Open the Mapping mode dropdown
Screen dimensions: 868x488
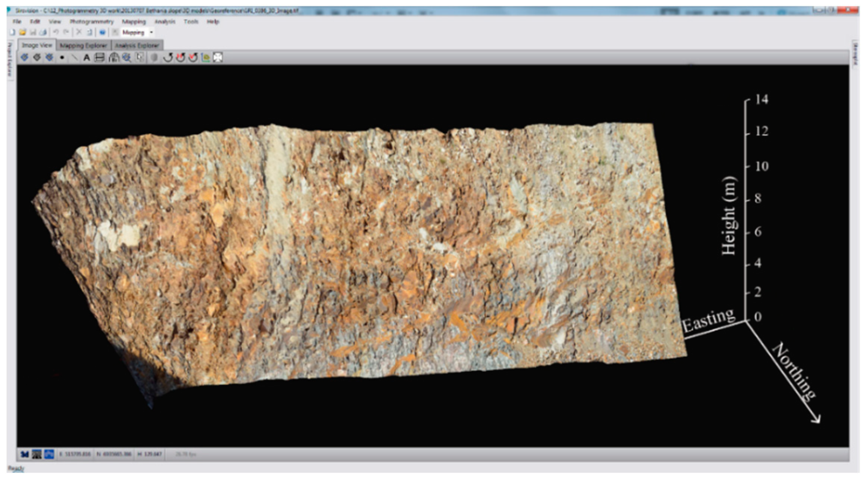(151, 32)
